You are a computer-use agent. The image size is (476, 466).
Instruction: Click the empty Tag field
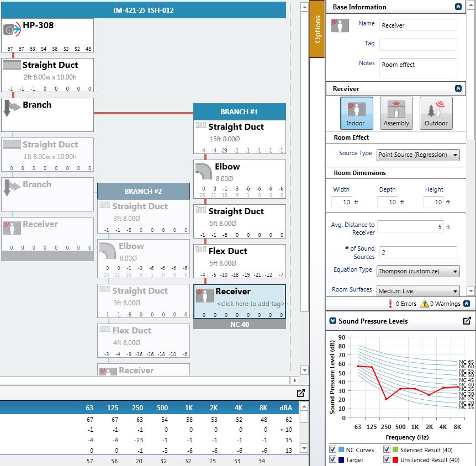coord(418,45)
